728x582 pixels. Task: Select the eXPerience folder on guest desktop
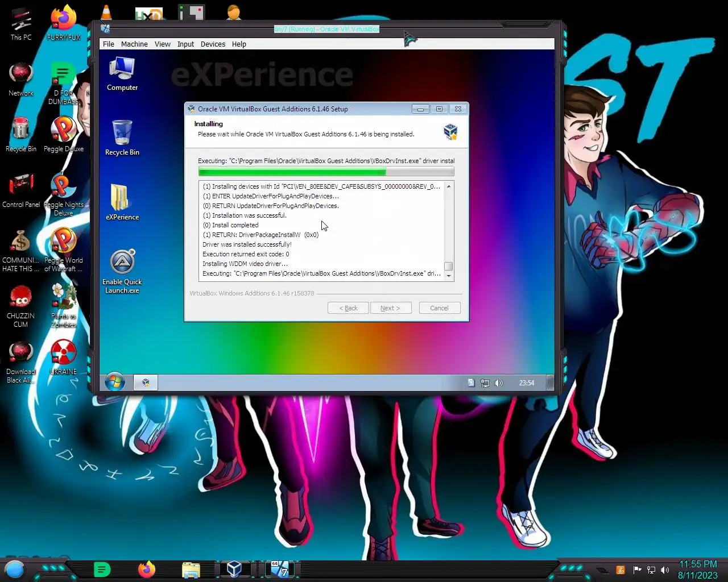pos(122,202)
